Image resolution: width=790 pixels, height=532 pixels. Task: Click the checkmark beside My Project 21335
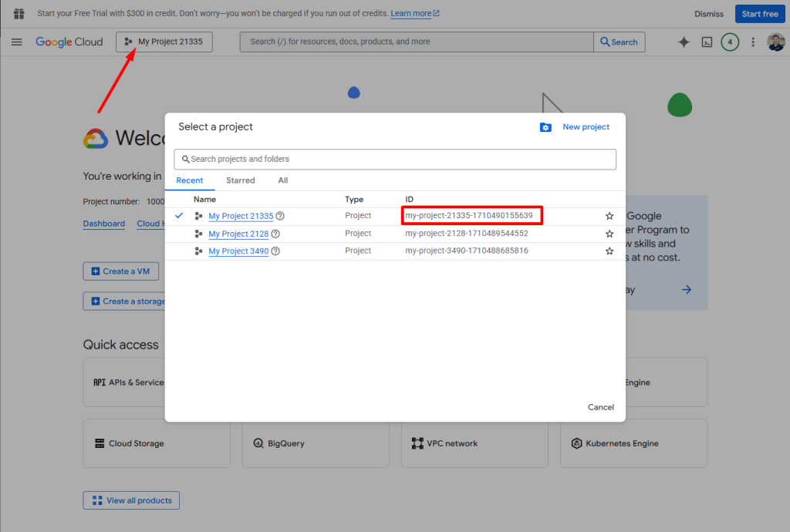coord(179,215)
